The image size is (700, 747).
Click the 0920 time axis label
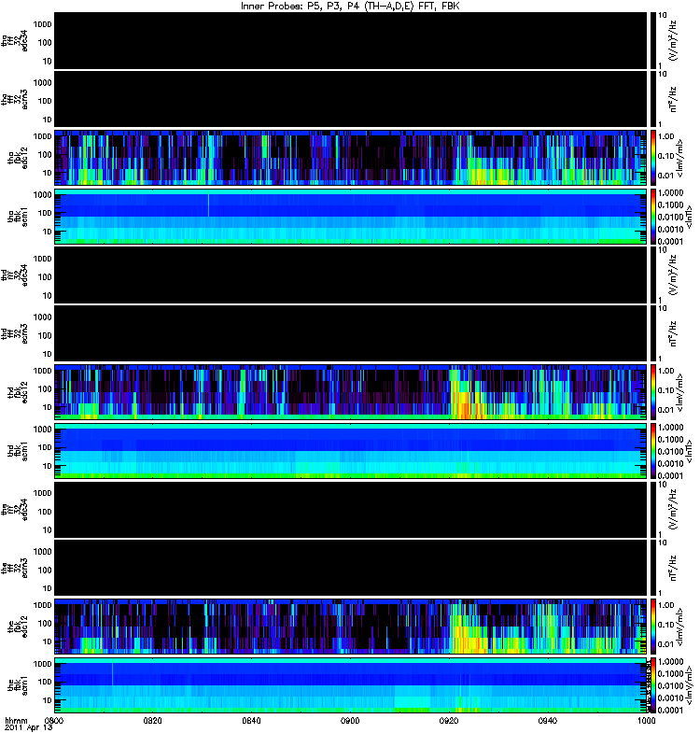pos(449,721)
